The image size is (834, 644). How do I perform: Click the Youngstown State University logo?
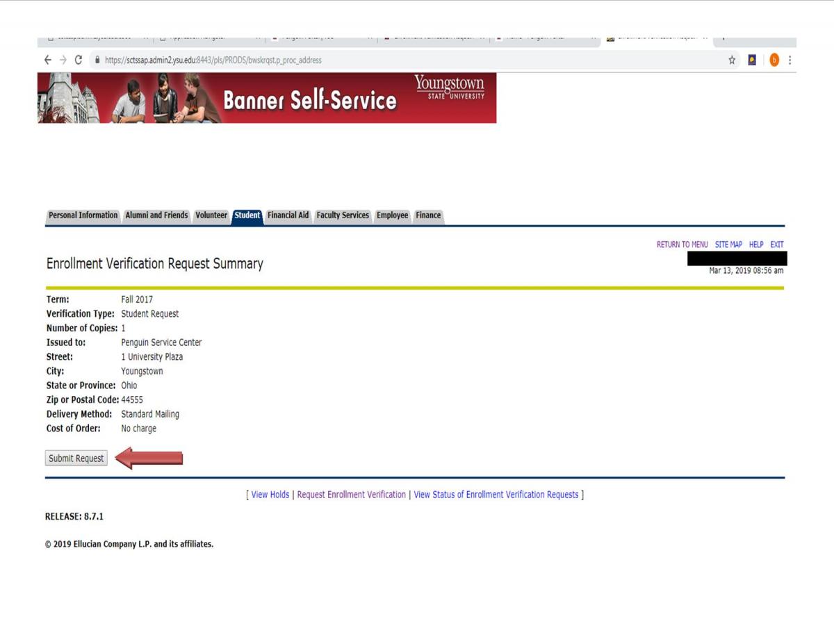click(x=450, y=88)
